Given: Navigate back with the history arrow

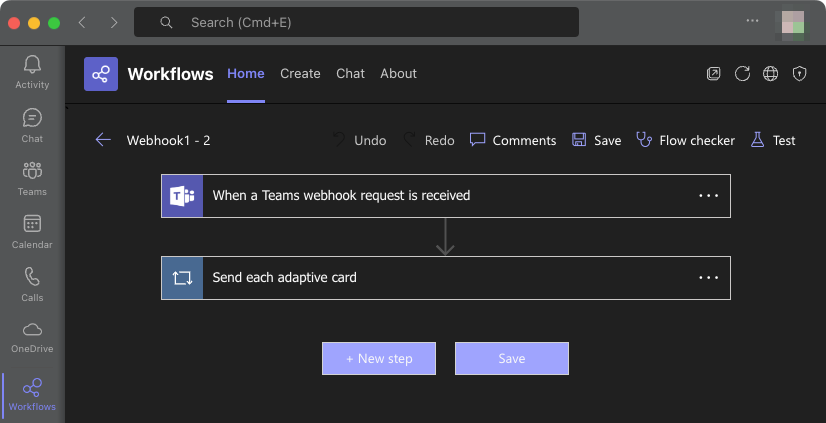Looking at the screenshot, I should point(82,22).
